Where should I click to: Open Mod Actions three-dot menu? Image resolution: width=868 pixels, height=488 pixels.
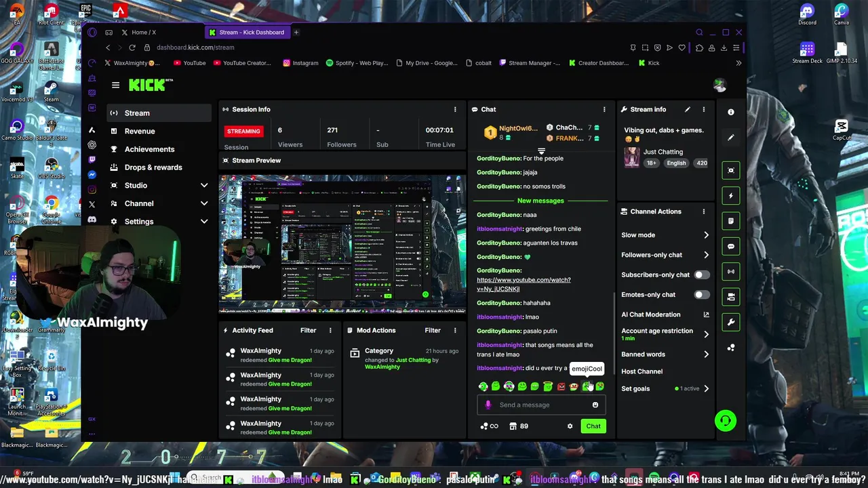pos(455,330)
